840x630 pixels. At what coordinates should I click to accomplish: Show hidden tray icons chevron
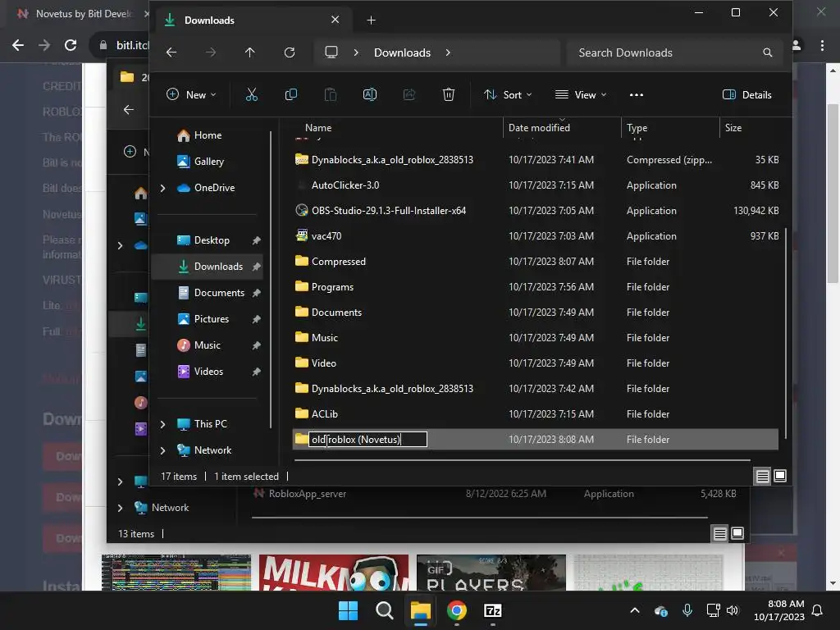635,610
